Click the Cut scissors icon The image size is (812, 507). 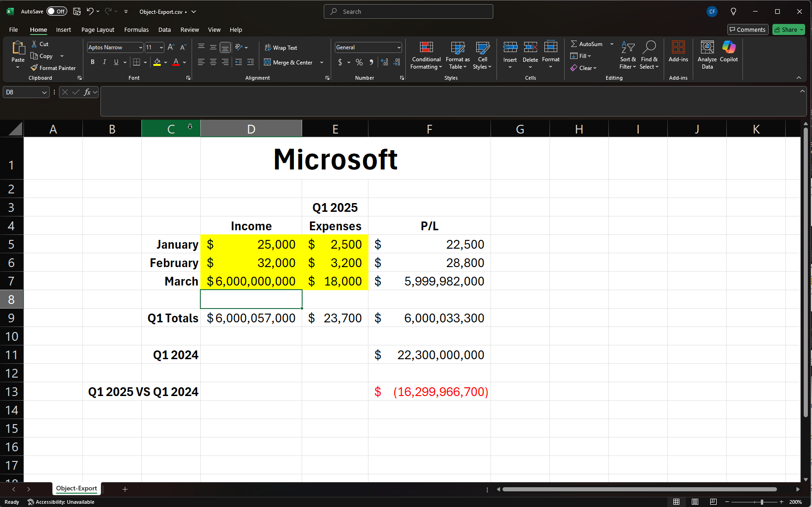point(34,44)
